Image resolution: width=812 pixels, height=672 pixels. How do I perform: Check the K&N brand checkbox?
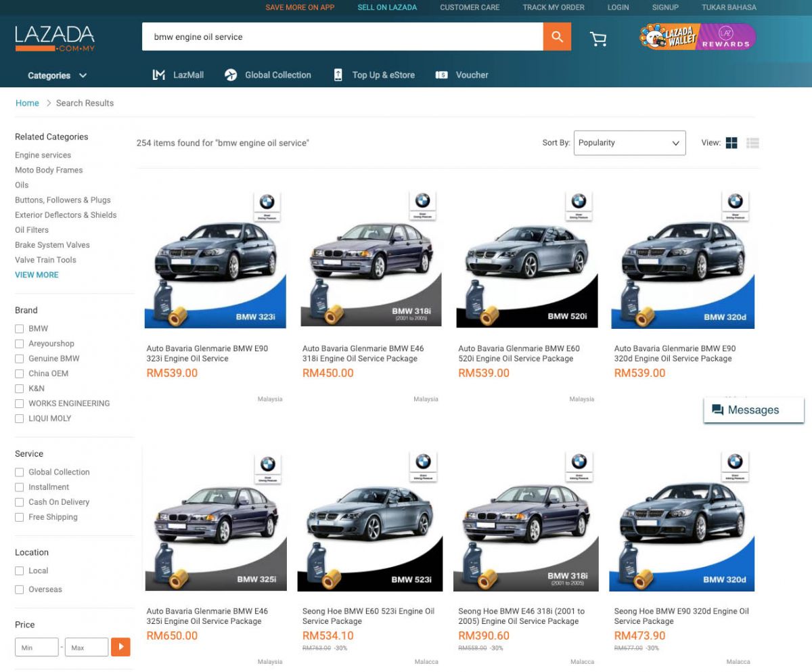(20, 388)
